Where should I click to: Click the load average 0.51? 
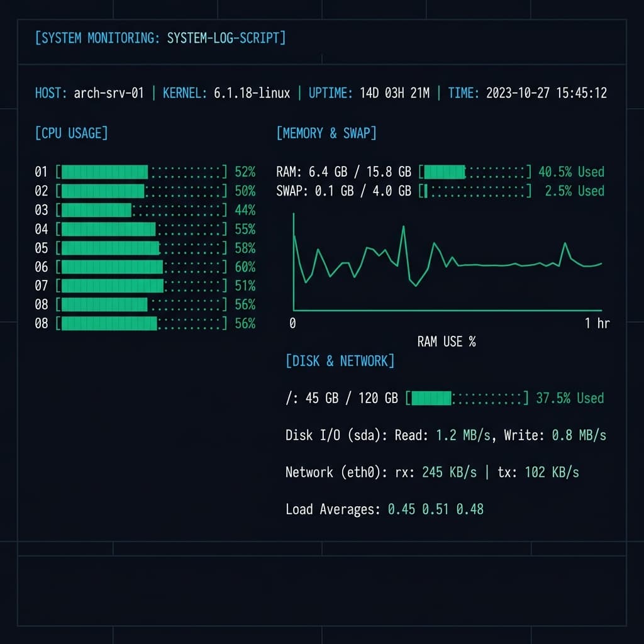tap(436, 509)
